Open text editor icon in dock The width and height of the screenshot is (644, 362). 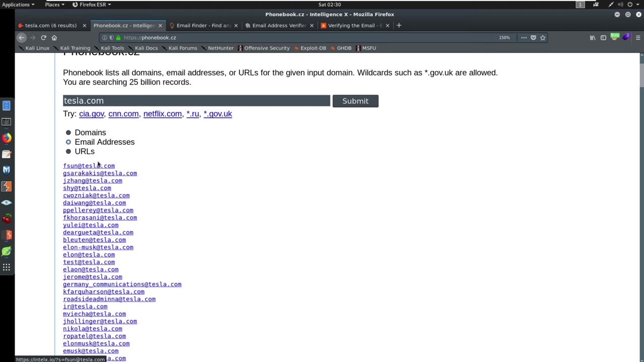(7, 154)
